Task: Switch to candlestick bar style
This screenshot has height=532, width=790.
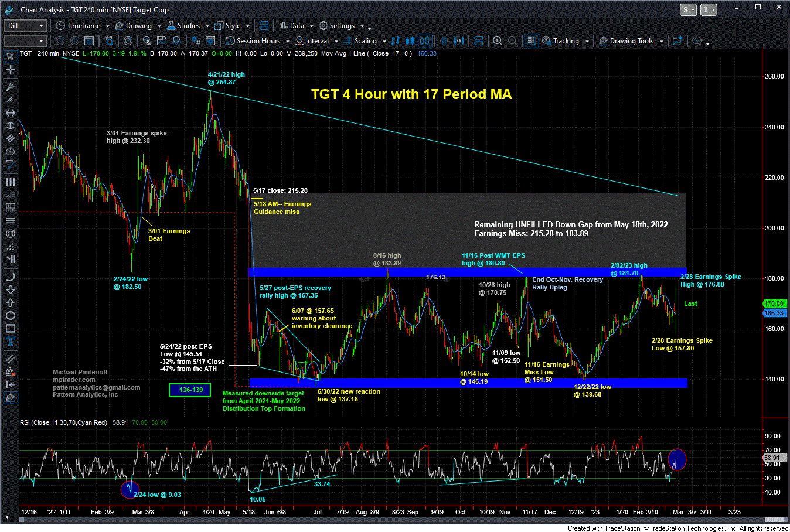Action: [410, 41]
